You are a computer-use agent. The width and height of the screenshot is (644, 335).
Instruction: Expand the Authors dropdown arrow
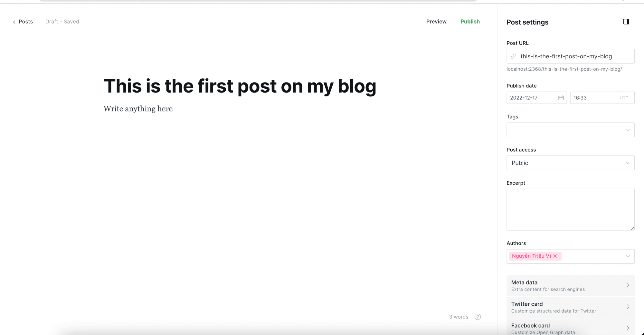point(628,256)
